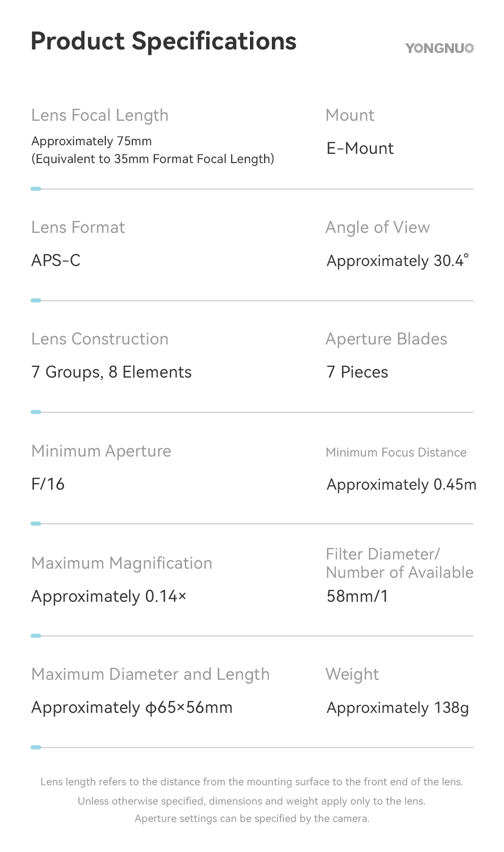Click the Approximately 30.4° value
Screen dimensions: 504x852
(x=398, y=261)
